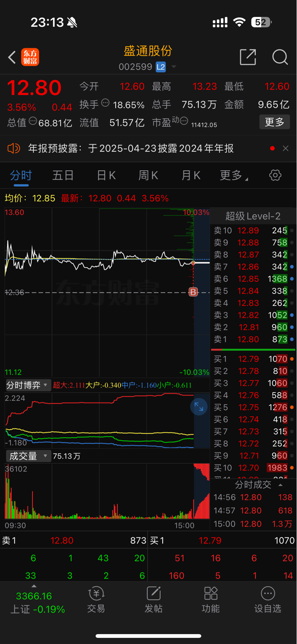
Task: Tap the info icon next to 换手
Action: [x=105, y=103]
